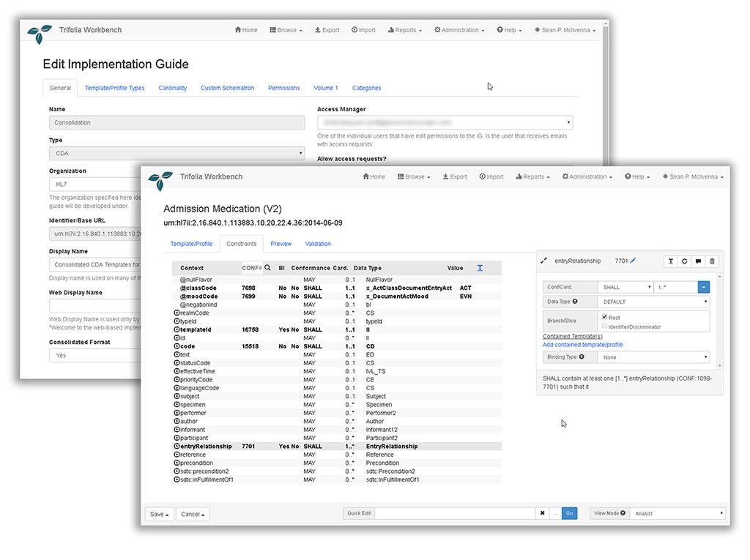Expand the sdtc:inFulfillmentOf1 row

click(177, 479)
